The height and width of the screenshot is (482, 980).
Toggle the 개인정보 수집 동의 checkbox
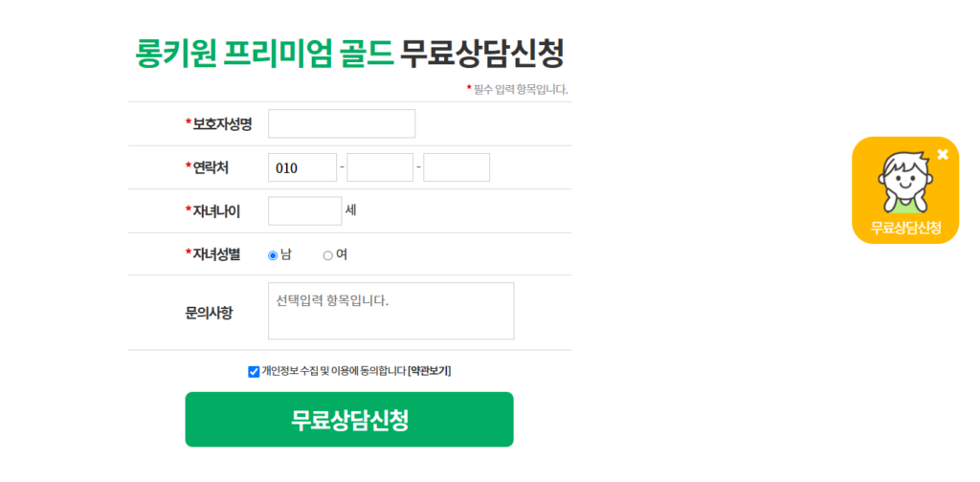click(253, 372)
